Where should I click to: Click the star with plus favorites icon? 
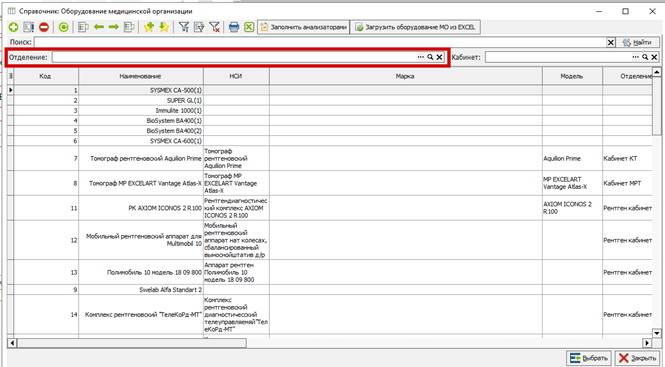[148, 28]
